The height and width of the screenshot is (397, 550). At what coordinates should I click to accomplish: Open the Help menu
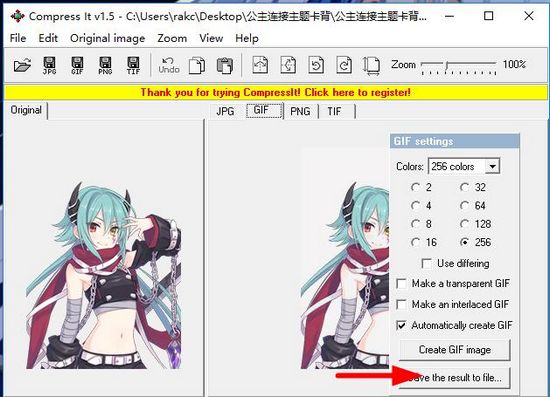click(247, 38)
